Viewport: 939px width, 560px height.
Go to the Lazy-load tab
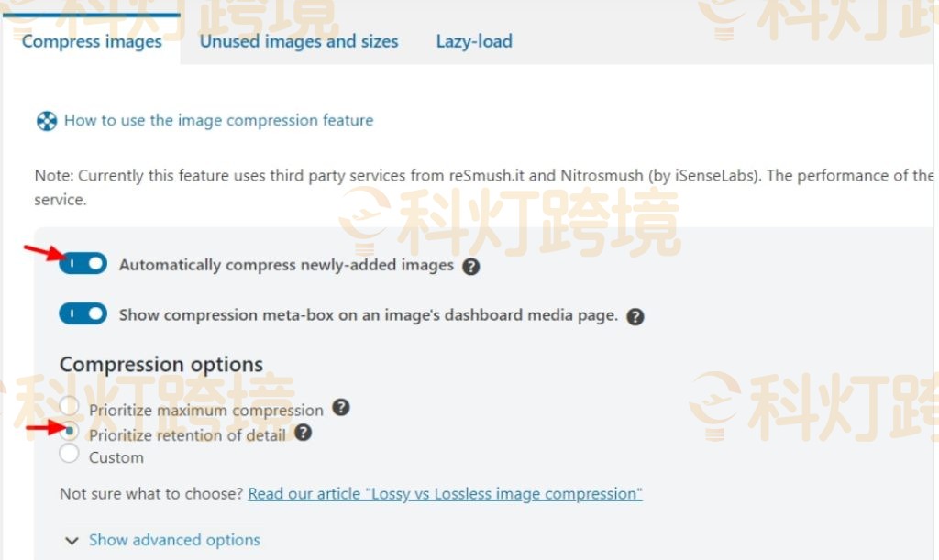tap(474, 41)
